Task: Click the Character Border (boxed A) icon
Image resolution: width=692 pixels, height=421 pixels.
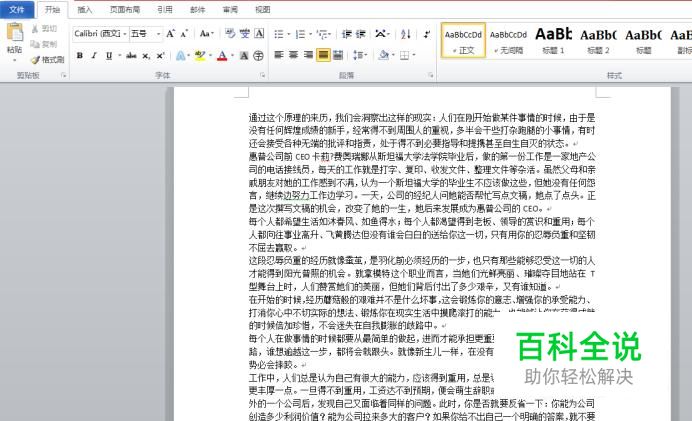Action: click(259, 34)
